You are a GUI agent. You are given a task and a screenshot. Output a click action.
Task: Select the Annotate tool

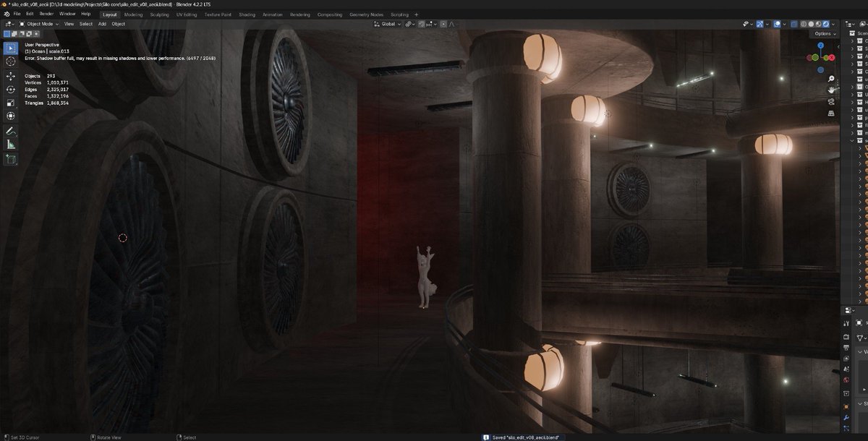click(x=11, y=132)
